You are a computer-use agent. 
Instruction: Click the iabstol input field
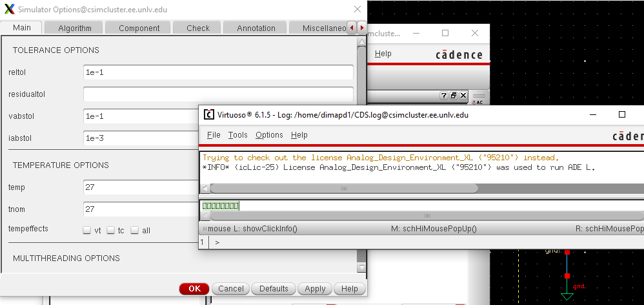pos(141,138)
